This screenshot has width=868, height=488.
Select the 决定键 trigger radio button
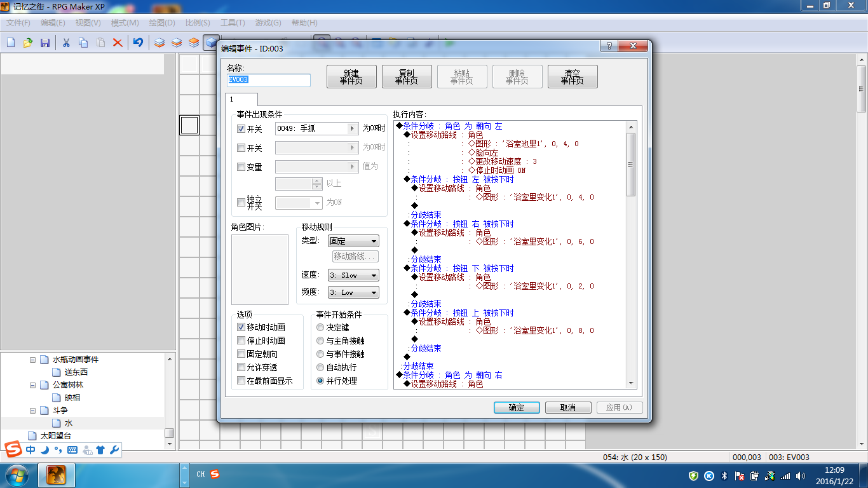coord(320,327)
